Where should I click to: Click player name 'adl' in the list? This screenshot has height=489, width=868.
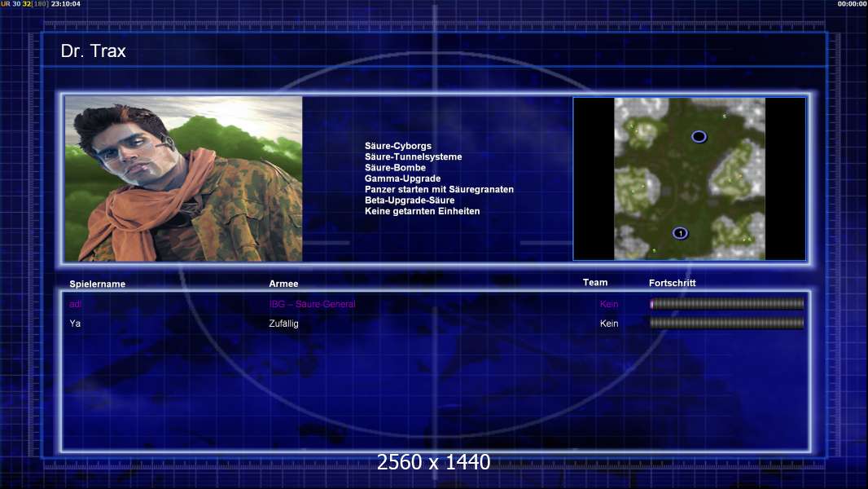click(x=75, y=304)
